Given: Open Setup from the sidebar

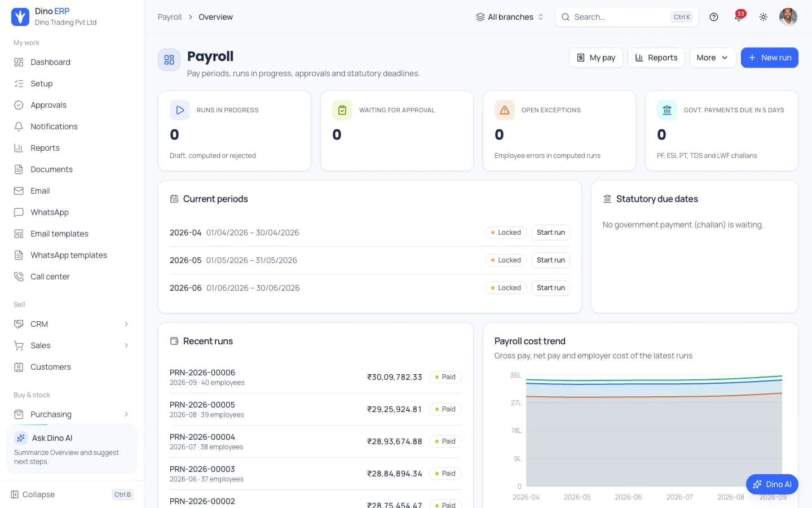Looking at the screenshot, I should (72, 84).
